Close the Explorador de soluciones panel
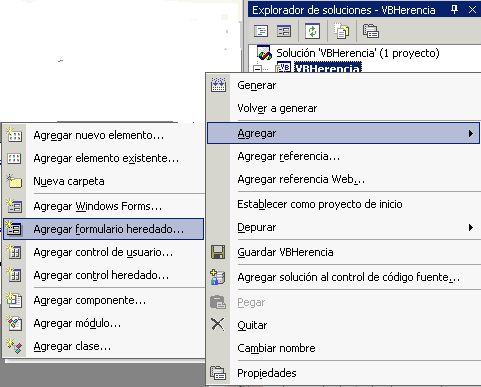Viewport: 481px width, 387px height. point(472,10)
